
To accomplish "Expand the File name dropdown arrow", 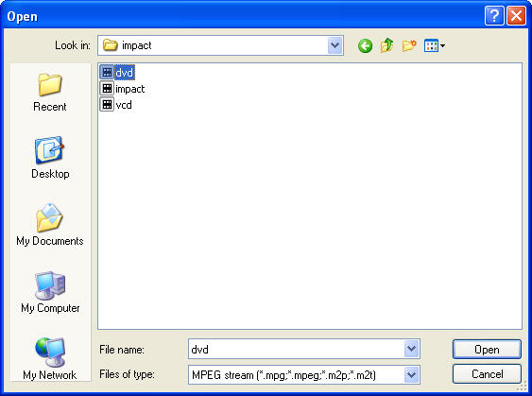I will point(412,349).
